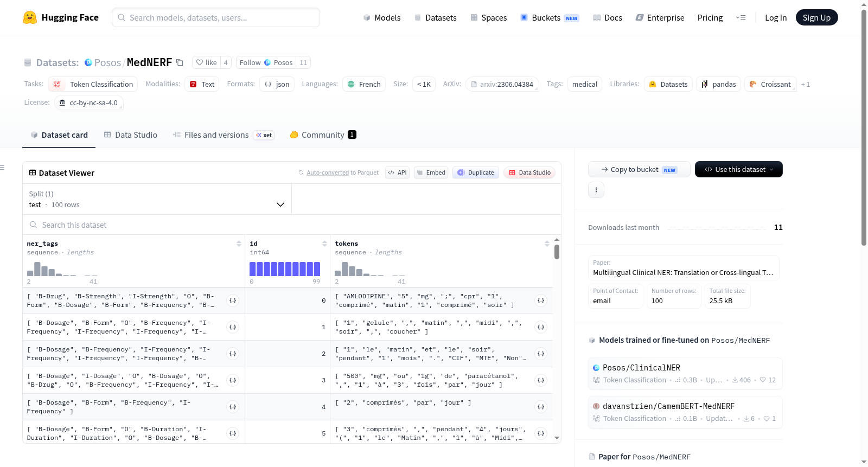Select the Datasets library tag
Screen dimensions: 868x467
point(668,84)
